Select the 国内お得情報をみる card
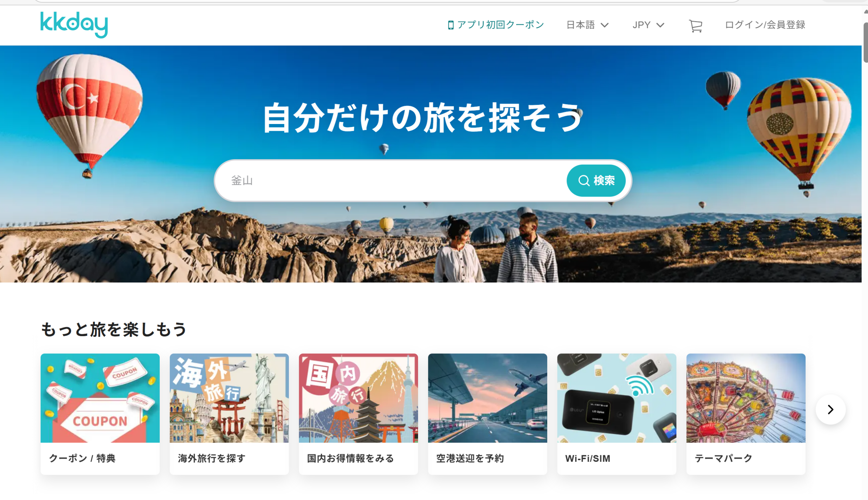 [x=358, y=414]
